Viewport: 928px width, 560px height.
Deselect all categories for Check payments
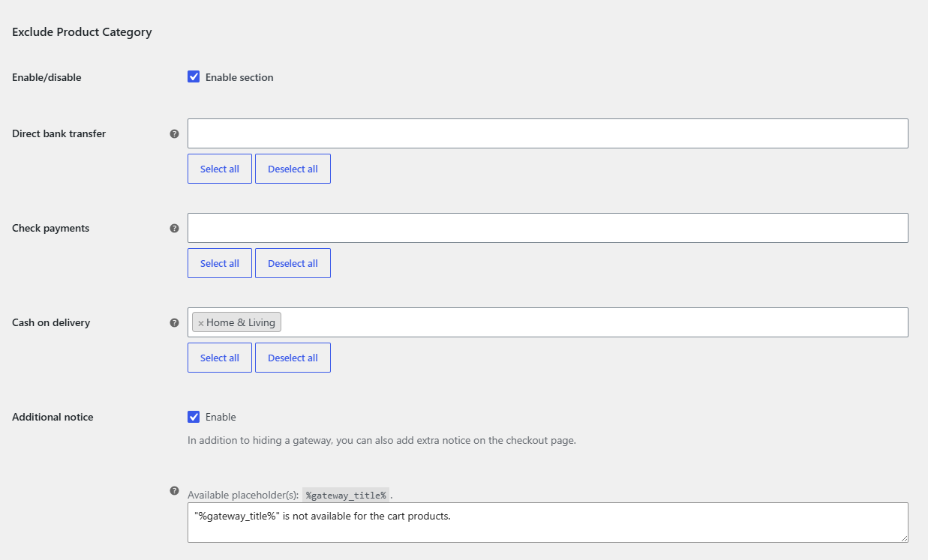(x=293, y=263)
